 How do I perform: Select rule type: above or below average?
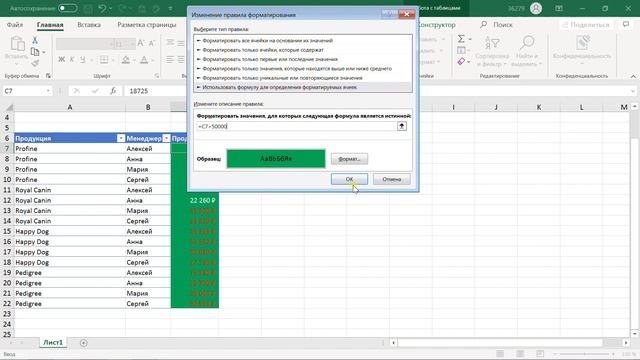pyautogui.click(x=303, y=69)
